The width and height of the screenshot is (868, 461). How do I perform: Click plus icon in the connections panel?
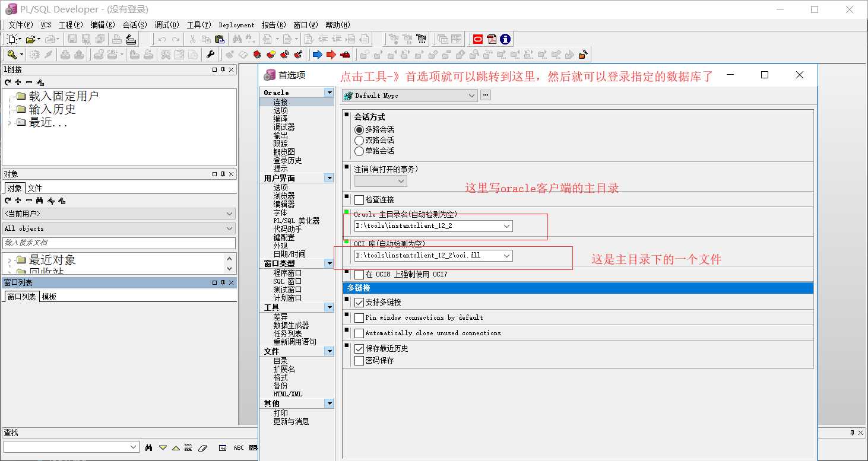tap(18, 82)
